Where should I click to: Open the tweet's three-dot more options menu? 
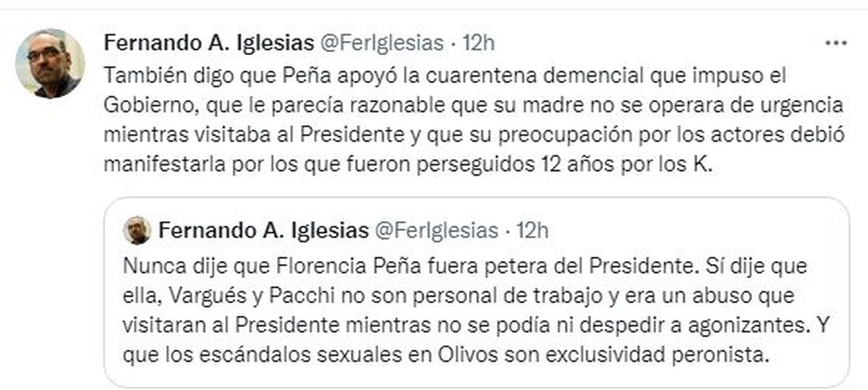coord(835,43)
